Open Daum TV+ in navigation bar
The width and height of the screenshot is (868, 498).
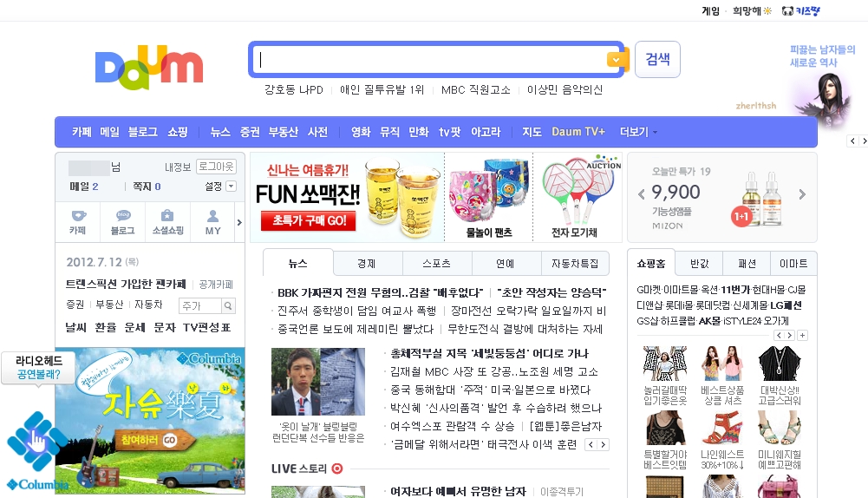click(578, 132)
